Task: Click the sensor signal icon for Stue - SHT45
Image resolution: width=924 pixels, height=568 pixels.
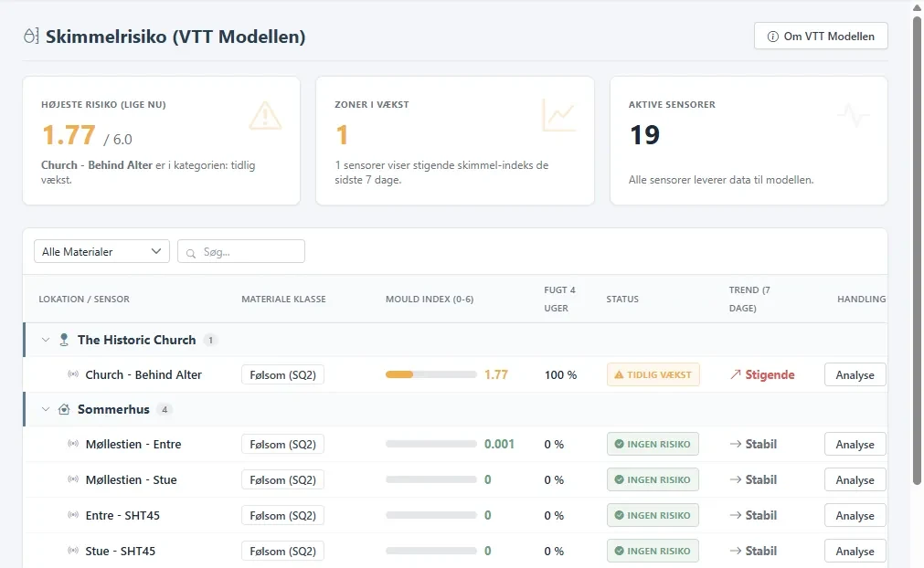Action: point(73,551)
